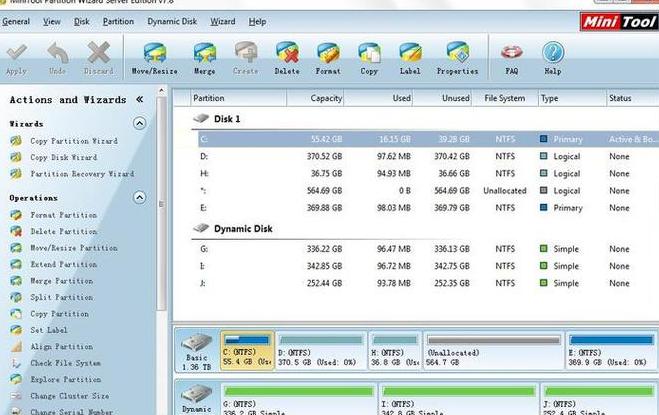
Task: Click the Delete partition icon
Action: 287,58
